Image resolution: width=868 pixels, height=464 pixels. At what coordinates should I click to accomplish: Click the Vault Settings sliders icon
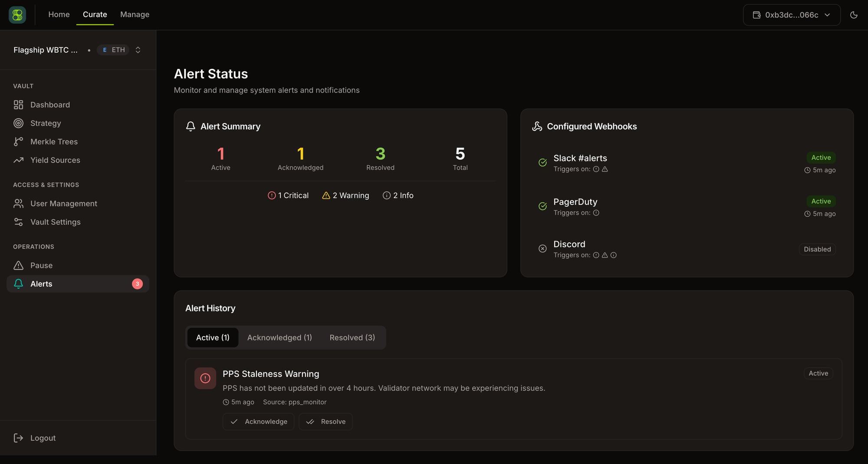18,222
